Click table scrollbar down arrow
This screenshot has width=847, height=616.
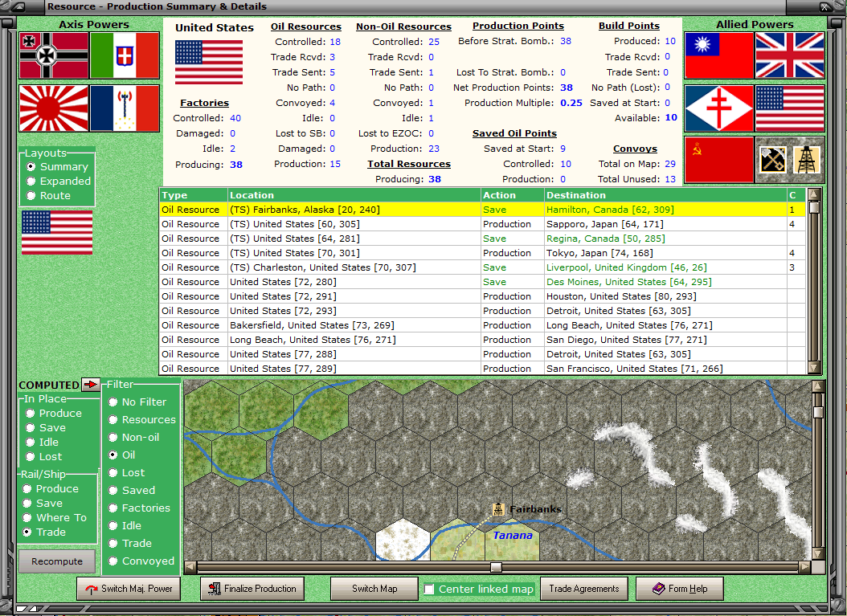click(814, 368)
